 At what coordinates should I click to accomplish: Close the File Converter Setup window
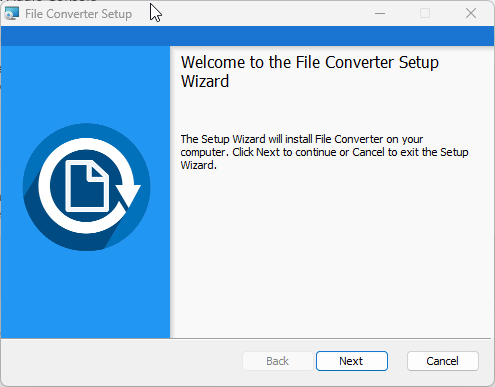click(471, 13)
